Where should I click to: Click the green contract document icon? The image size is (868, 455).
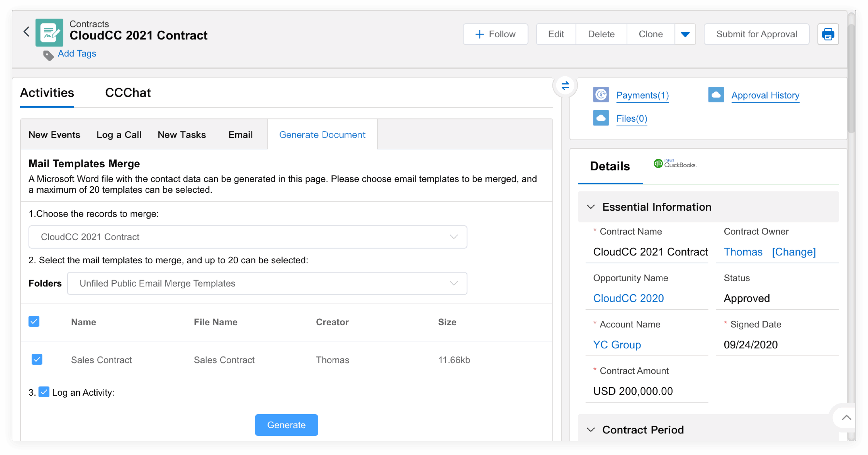(x=49, y=33)
